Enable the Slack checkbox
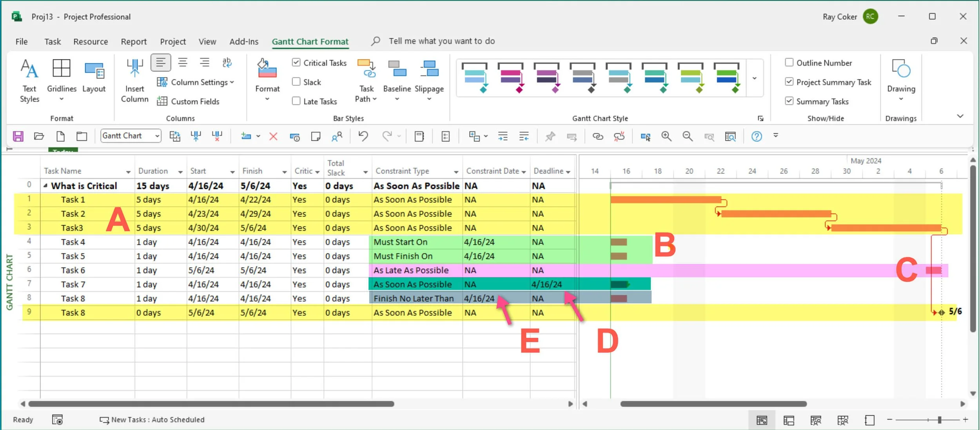The height and width of the screenshot is (430, 980). [x=296, y=82]
